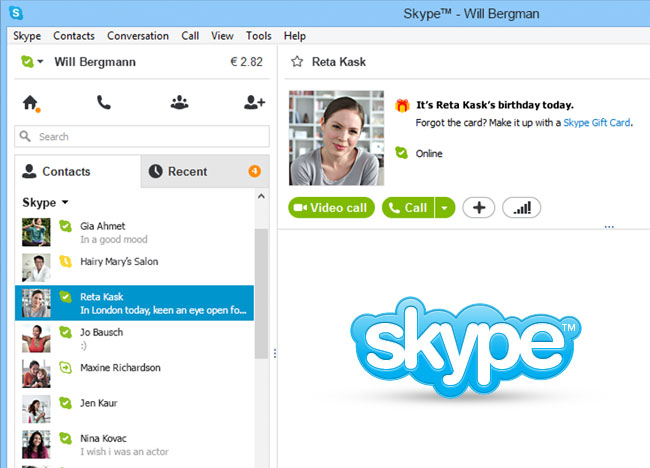The width and height of the screenshot is (650, 468).
Task: Expand the Skype contact list filter dropdown
Action: pyautogui.click(x=65, y=202)
